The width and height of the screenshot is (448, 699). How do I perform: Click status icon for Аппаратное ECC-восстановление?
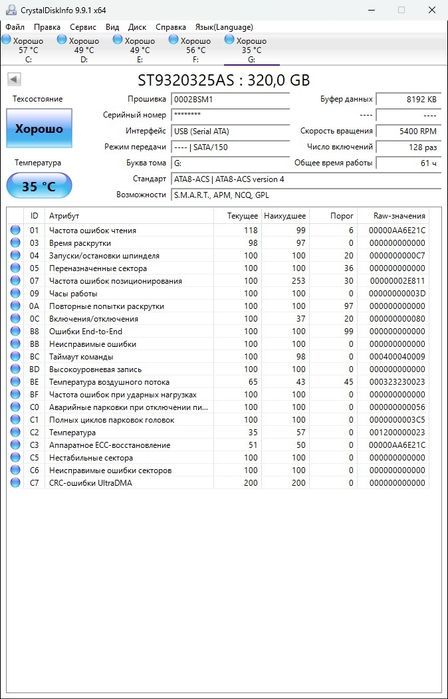coord(15,445)
